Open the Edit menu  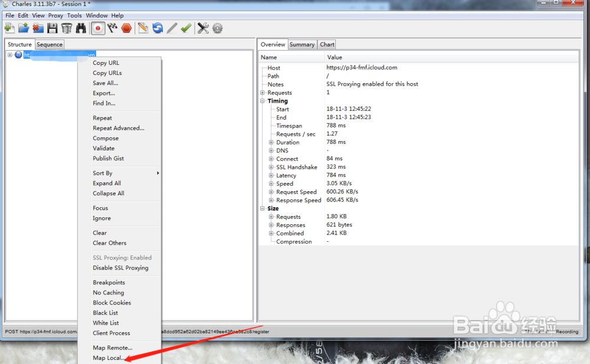23,15
